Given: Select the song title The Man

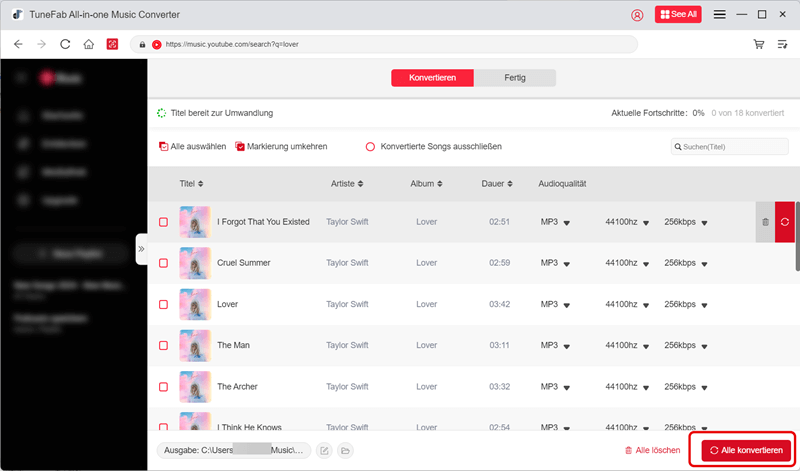Looking at the screenshot, I should coord(233,345).
